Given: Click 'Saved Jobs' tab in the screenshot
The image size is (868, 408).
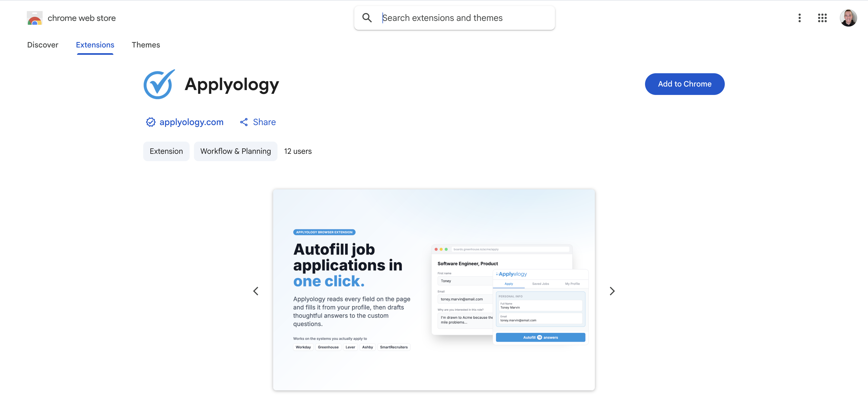Looking at the screenshot, I should tap(541, 284).
